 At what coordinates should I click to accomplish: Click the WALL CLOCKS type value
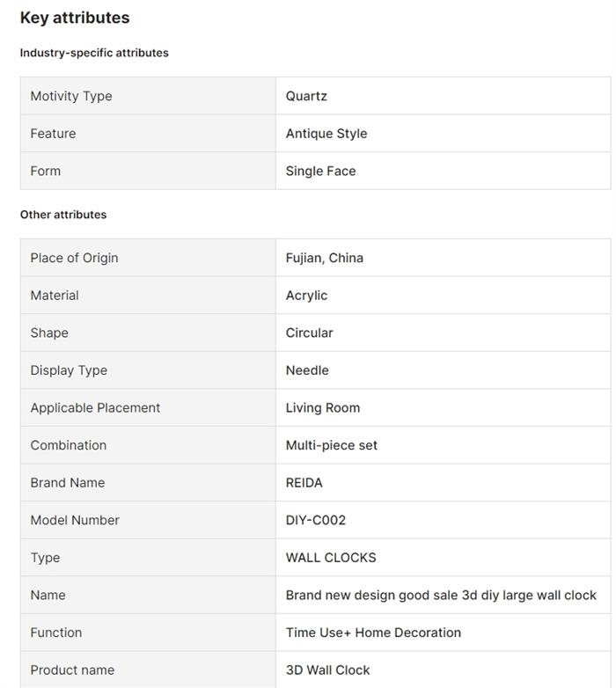click(331, 558)
